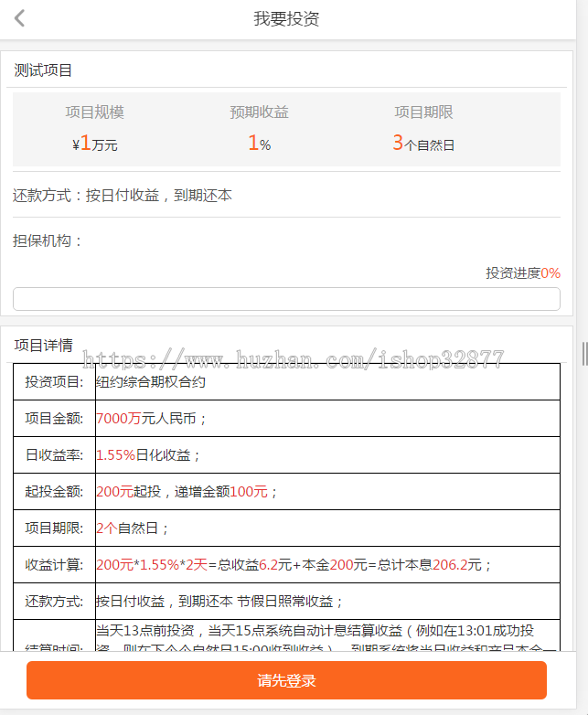The image size is (588, 715).
Task: Click the scrollbar handle on the right edge
Action: tap(584, 354)
